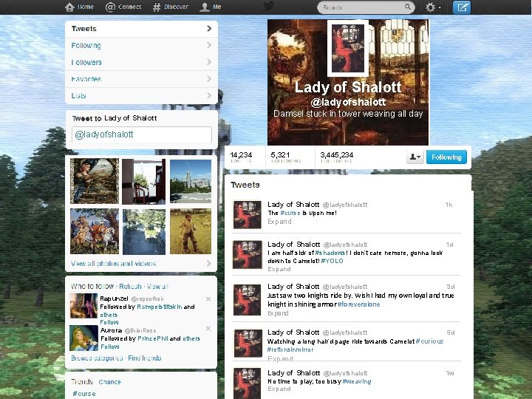Image resolution: width=532 pixels, height=399 pixels.
Task: Open the #foreveralone hashtag
Action: (359, 304)
